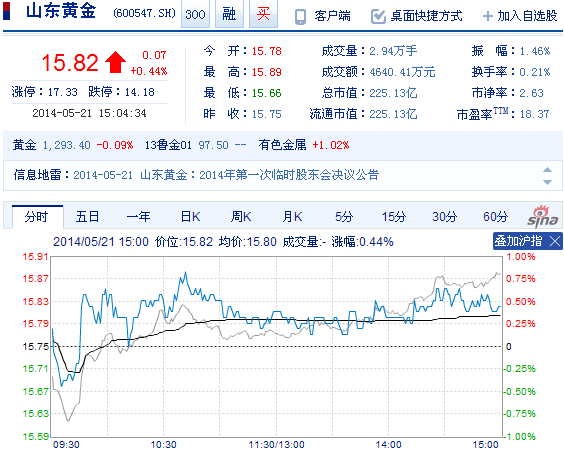This screenshot has width=564, height=453.
Task: Click the news scroll down arrow
Action: pos(547,182)
